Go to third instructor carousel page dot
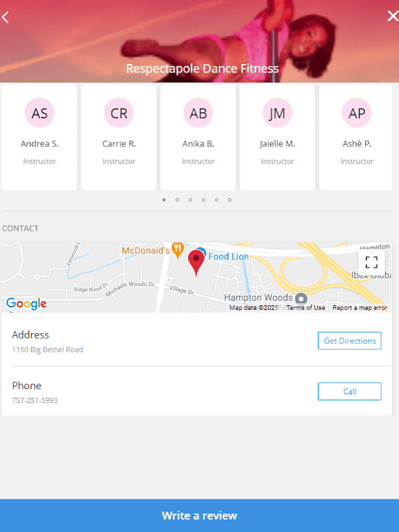399x532 pixels. [190, 200]
